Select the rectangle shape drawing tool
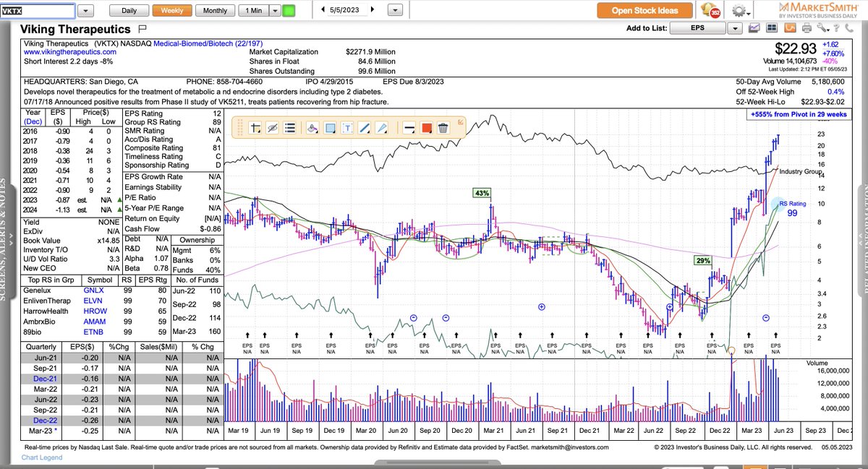Viewport: 868px width, 469px height. 330,128
